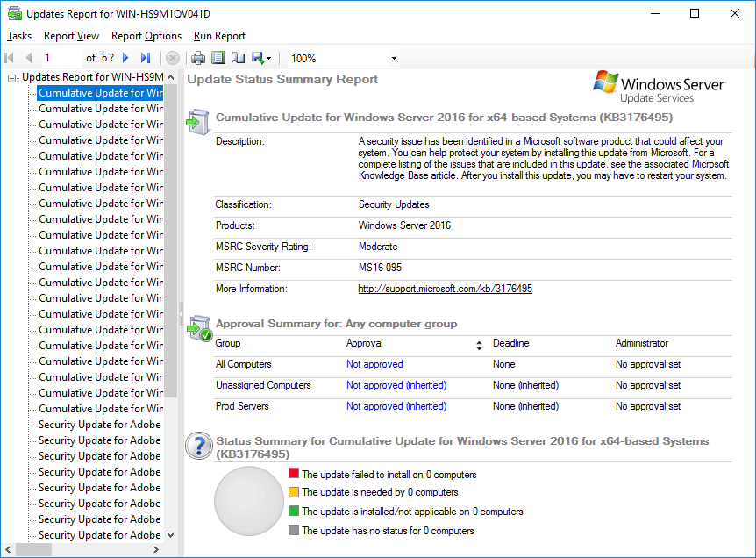Open page setup icon
Screen dimensions: 756x558
click(x=239, y=59)
